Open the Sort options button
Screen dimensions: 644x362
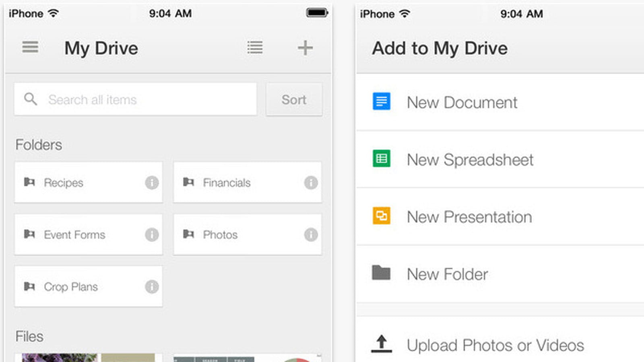tap(294, 99)
